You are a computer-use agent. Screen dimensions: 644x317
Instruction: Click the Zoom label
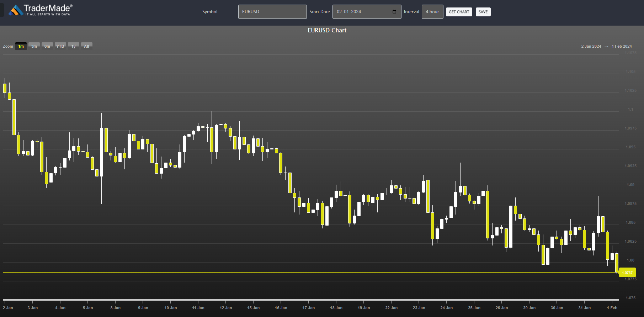[x=8, y=46]
